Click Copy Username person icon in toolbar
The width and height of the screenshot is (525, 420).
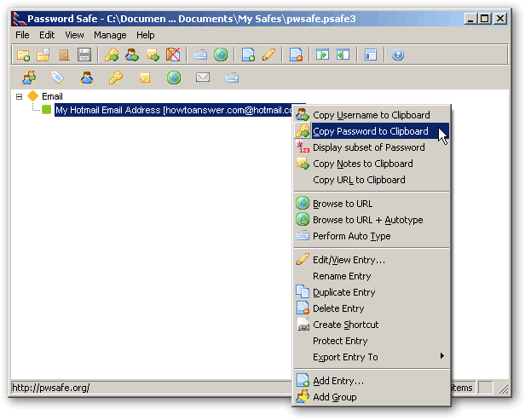pos(132,55)
